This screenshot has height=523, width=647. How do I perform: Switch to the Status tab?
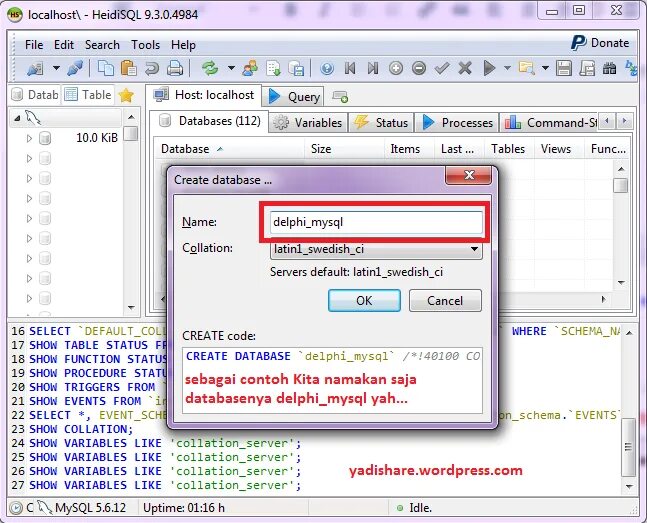tap(381, 123)
